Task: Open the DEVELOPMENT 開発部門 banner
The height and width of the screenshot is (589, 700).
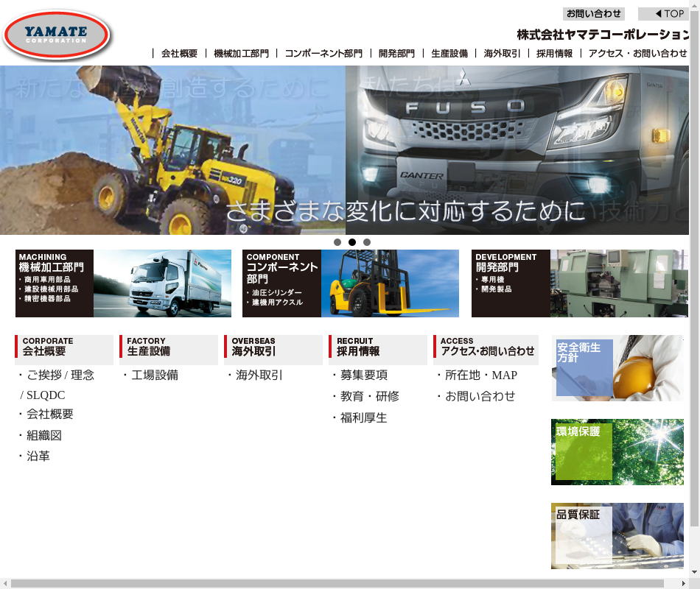Action: tap(579, 283)
